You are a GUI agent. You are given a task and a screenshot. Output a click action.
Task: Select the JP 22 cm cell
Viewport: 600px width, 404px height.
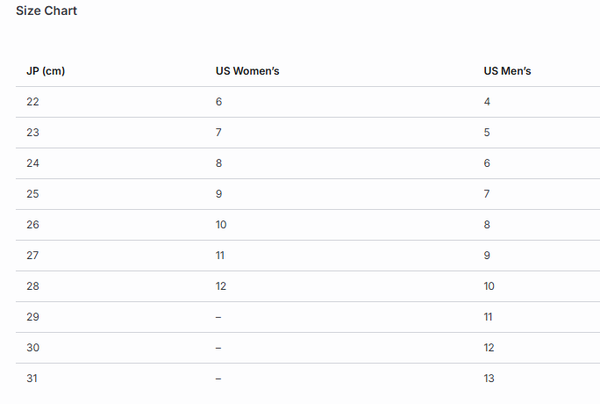coord(33,102)
